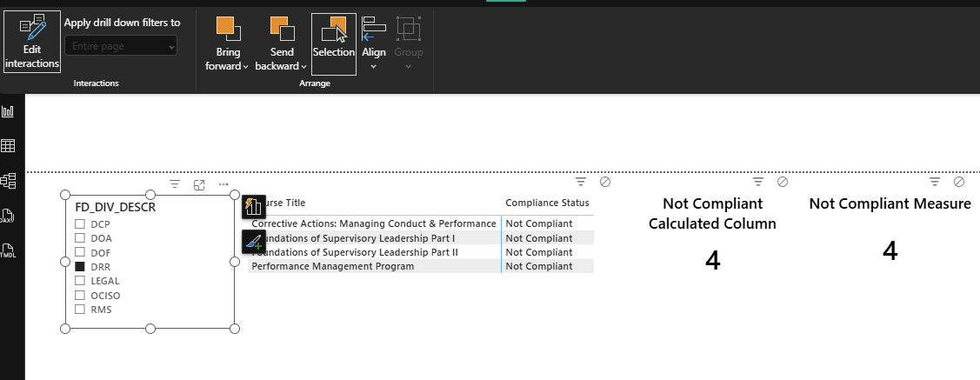
Task: Set Calculated Column card's filter interaction
Action: [758, 181]
